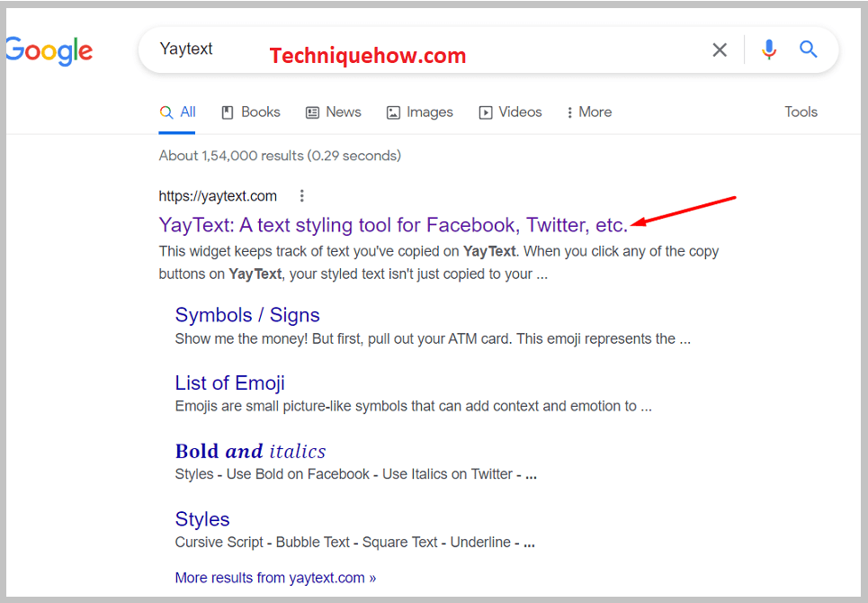This screenshot has height=603, width=868.
Task: Open the Bold and italics sitelink
Action: tap(250, 451)
